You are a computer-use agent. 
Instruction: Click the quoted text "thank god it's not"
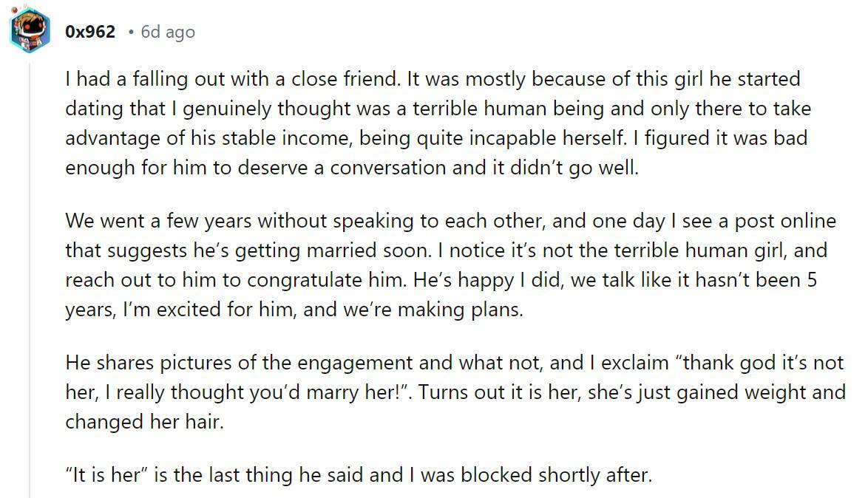(x=762, y=363)
